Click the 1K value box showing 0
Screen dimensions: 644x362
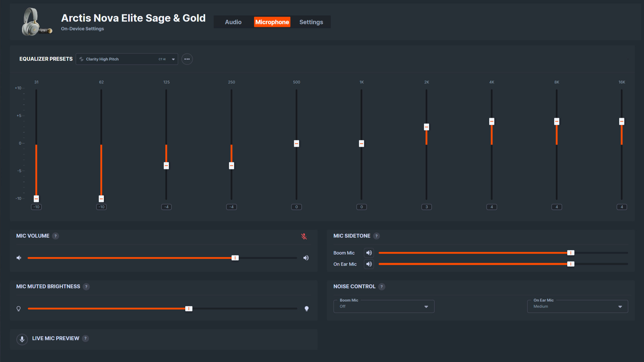(x=362, y=207)
